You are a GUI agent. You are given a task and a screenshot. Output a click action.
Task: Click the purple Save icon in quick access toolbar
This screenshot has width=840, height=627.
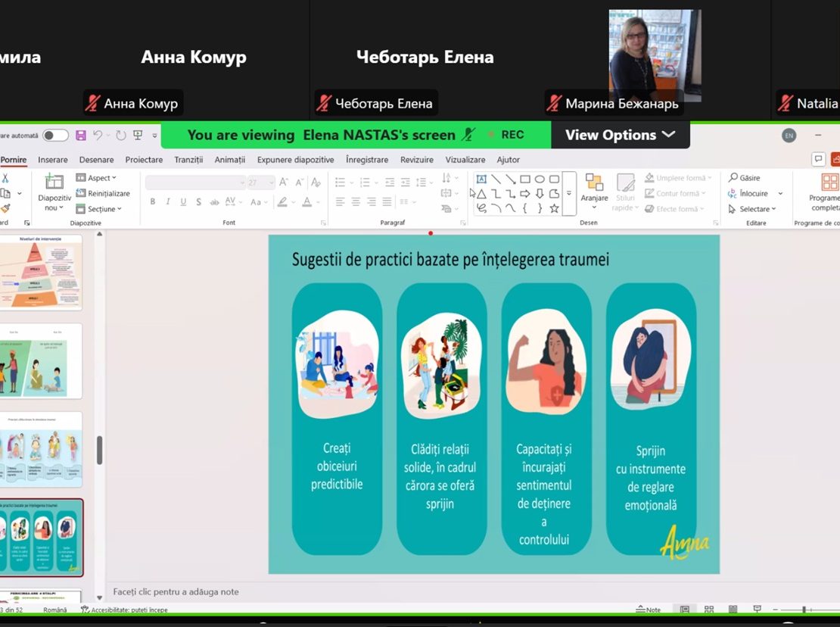(x=81, y=136)
